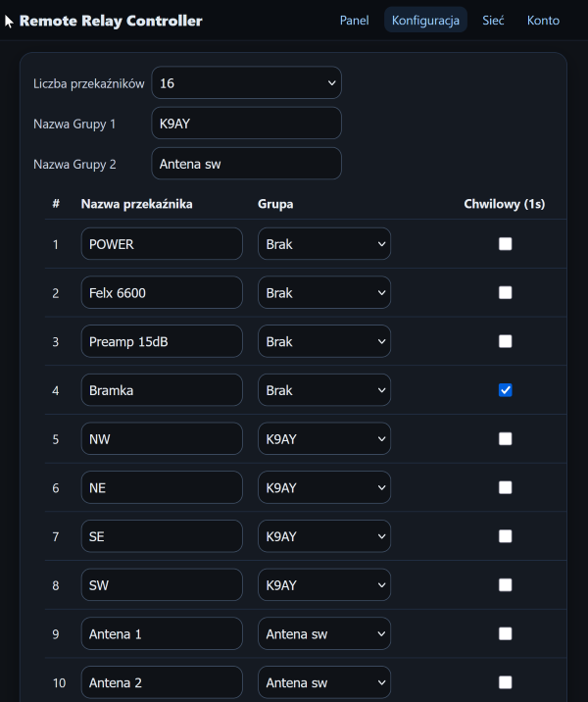The height and width of the screenshot is (702, 588).
Task: Enable Chwilowy for Antena 2 relay
Action: coord(505,682)
